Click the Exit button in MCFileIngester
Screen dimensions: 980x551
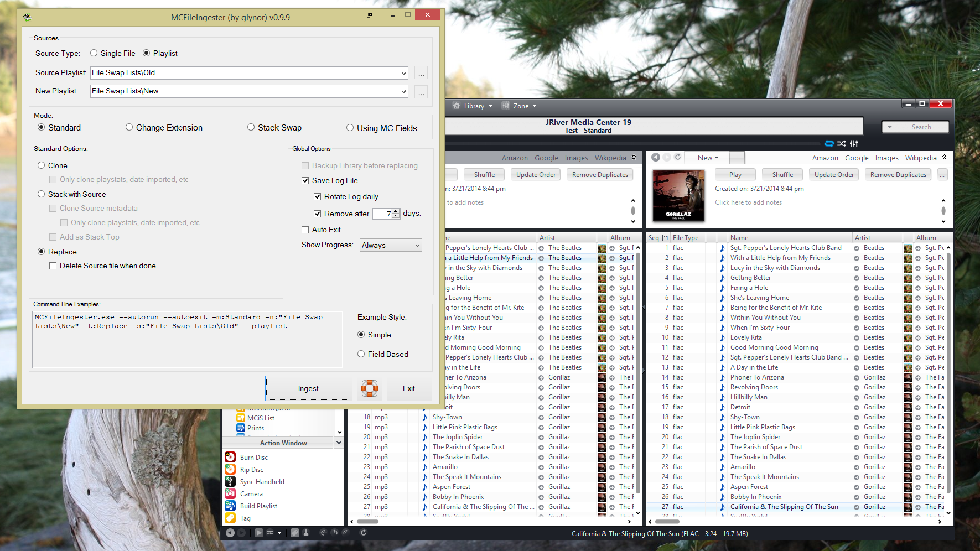[x=409, y=388]
